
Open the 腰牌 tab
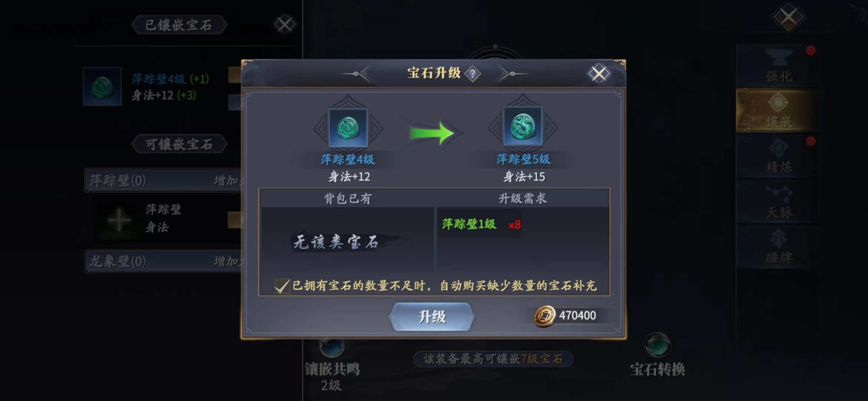click(779, 247)
